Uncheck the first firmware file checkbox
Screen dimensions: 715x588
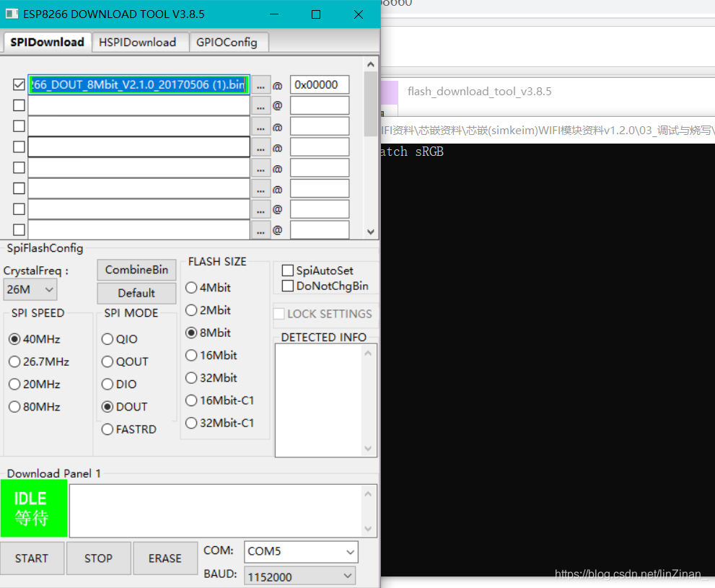[x=19, y=85]
